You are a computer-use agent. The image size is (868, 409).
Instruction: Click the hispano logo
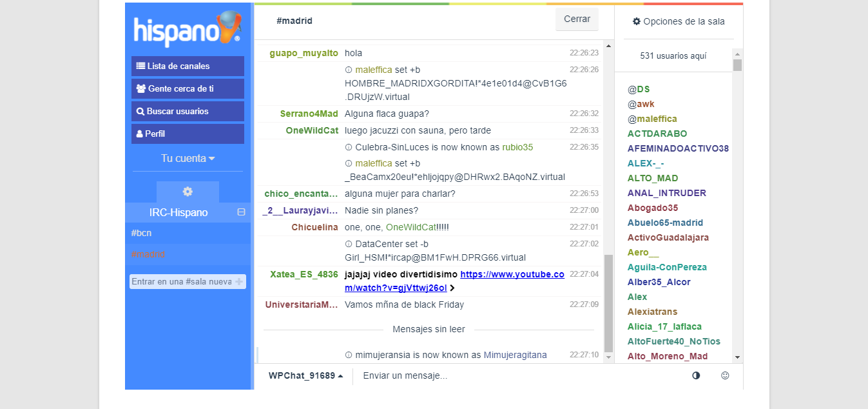pos(188,30)
